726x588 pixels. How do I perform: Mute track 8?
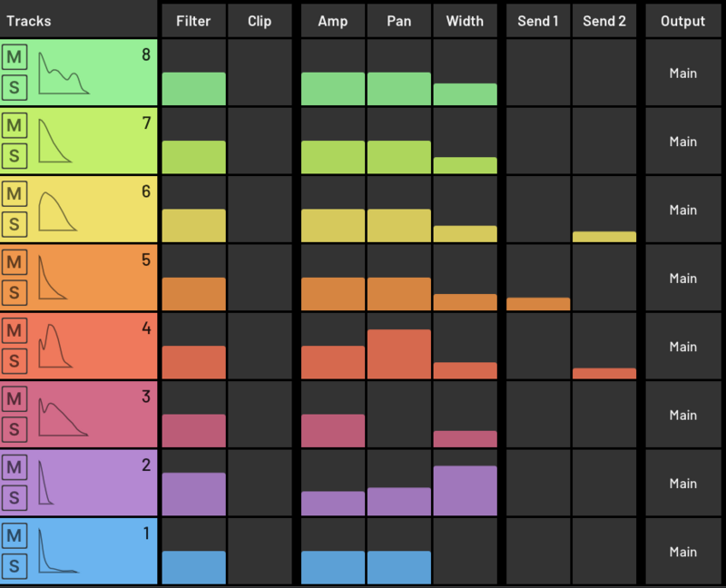click(x=15, y=58)
